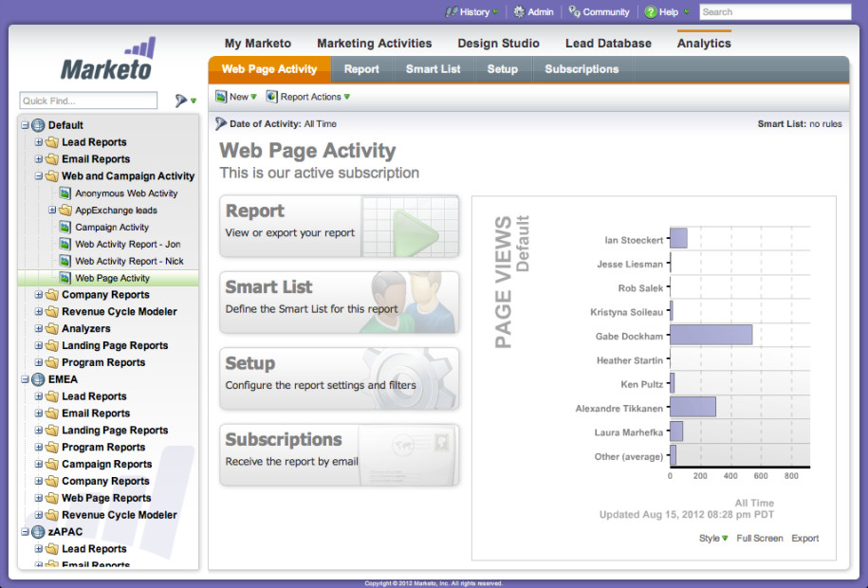Open the Report Actions dropdown
This screenshot has width=868, height=588.
click(x=309, y=97)
